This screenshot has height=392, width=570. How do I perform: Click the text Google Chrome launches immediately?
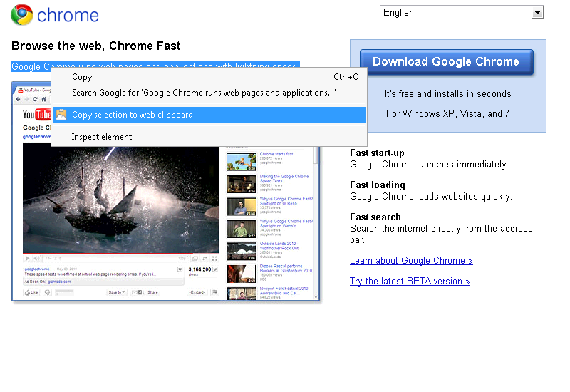coord(429,165)
